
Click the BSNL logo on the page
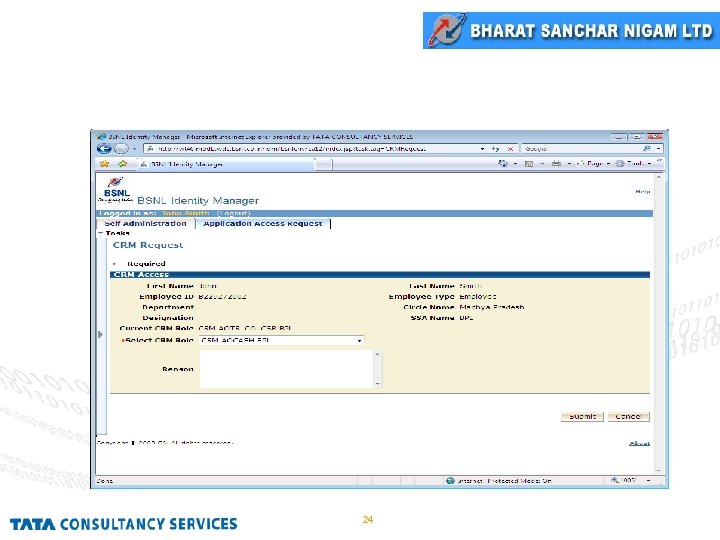pyautogui.click(x=116, y=189)
